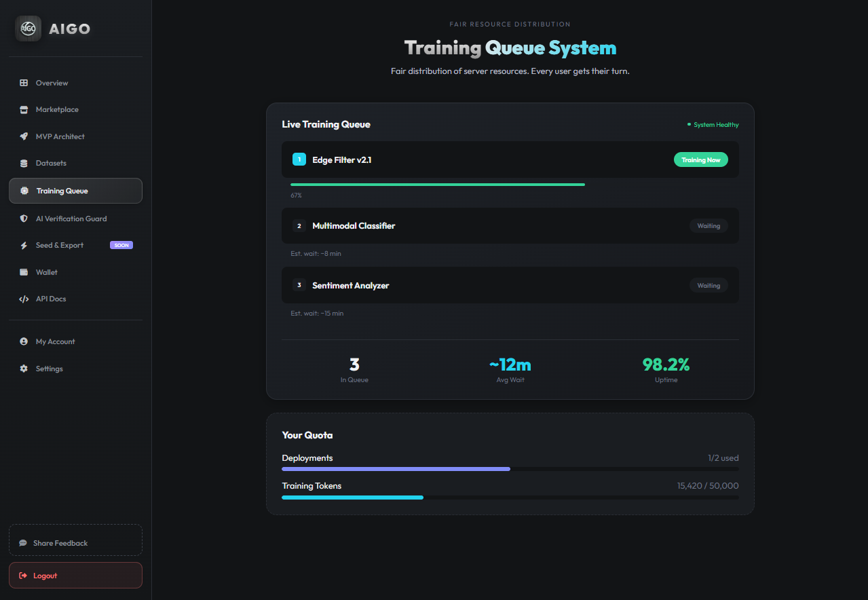Click the Training Queue chip icon

(x=24, y=191)
